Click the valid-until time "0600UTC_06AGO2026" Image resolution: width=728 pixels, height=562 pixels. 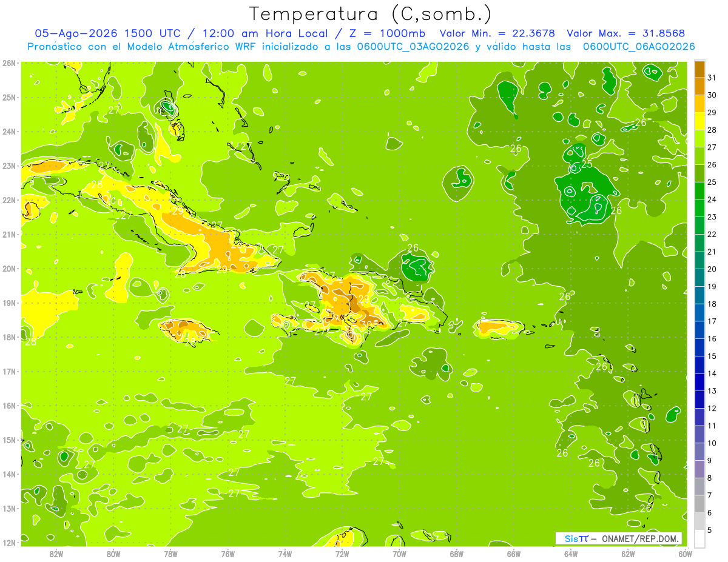point(639,47)
